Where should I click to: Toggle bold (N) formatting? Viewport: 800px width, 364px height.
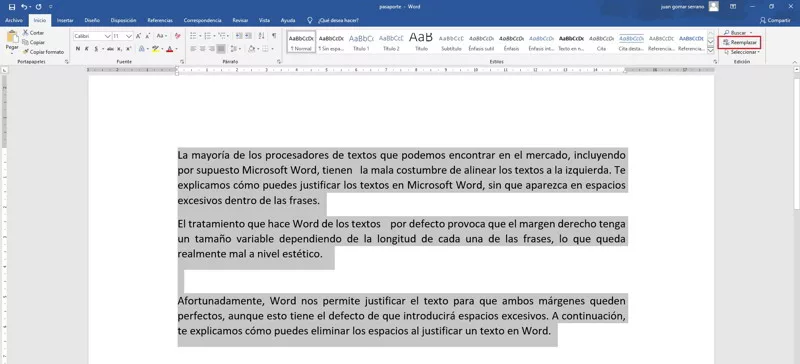[x=78, y=49]
